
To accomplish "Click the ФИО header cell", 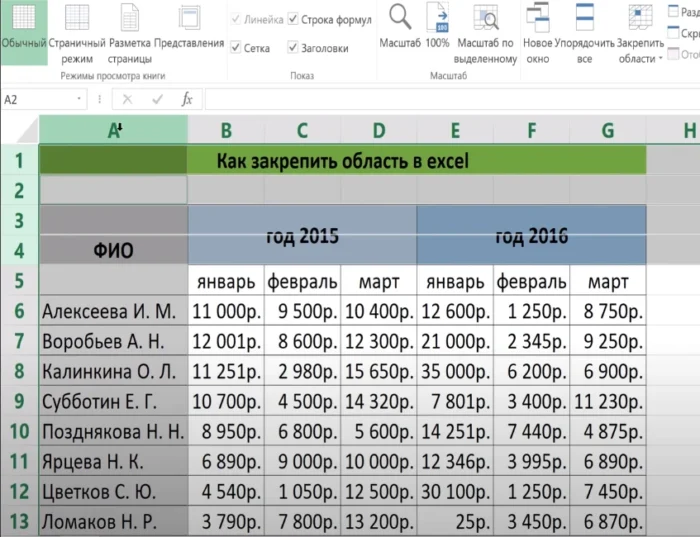I will (x=113, y=250).
